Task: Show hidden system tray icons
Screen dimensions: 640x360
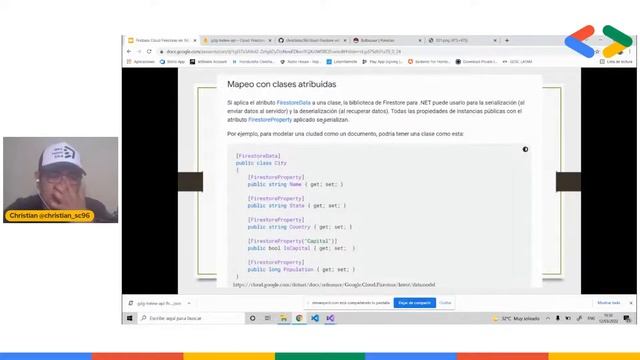Action: pos(548,318)
